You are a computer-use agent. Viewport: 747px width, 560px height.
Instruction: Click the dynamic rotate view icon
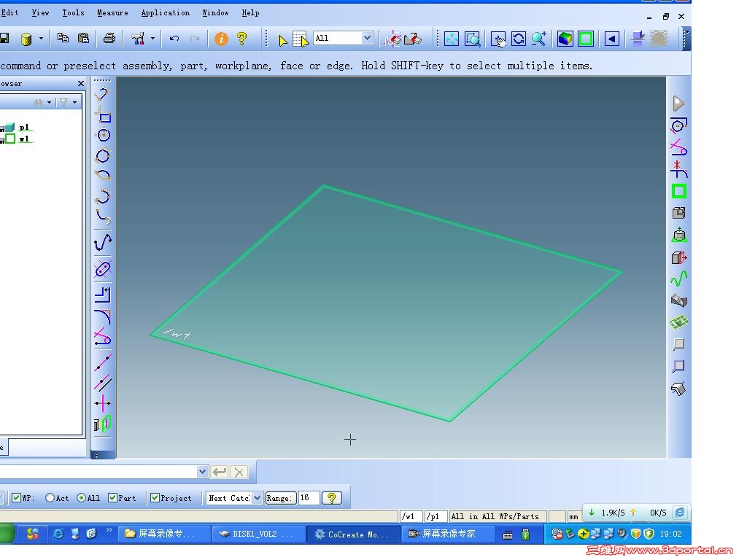click(519, 39)
